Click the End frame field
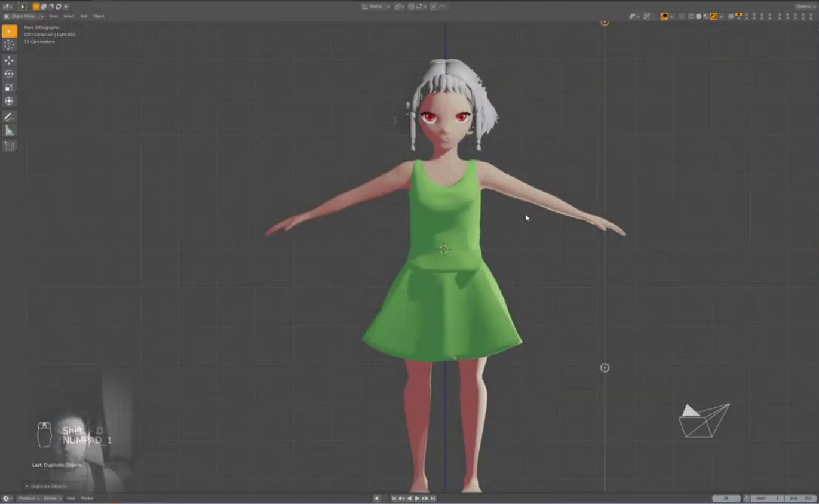This screenshot has height=504, width=819. click(800, 498)
